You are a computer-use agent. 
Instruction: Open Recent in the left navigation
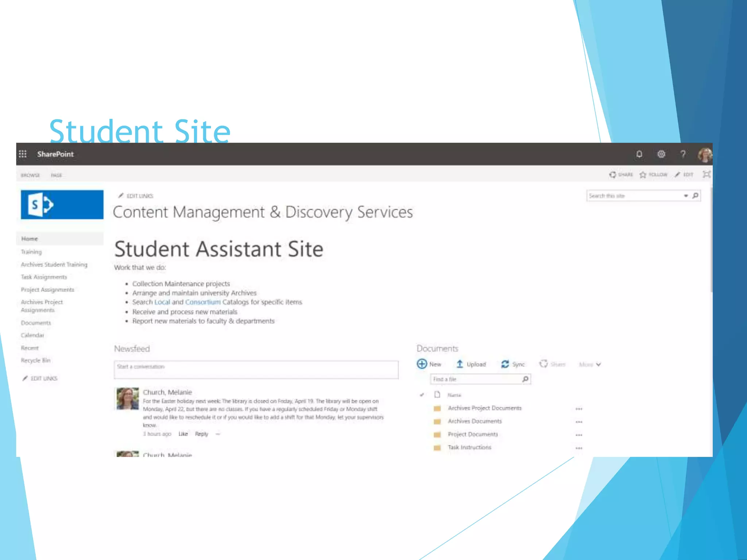pos(30,348)
